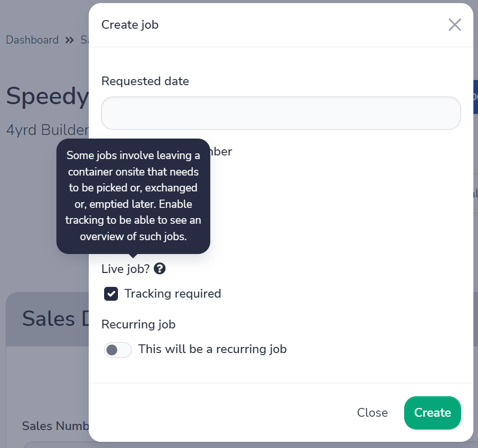Click the Close button in dialog footer
Image resolution: width=478 pixels, height=448 pixels.
pyautogui.click(x=372, y=412)
